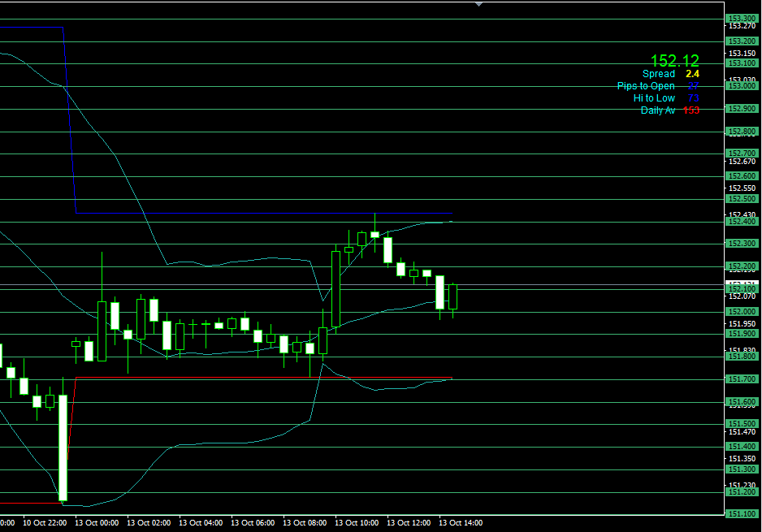Click the '10 Oct 22:00' time label
This screenshot has height=532, width=762.
pyautogui.click(x=45, y=523)
